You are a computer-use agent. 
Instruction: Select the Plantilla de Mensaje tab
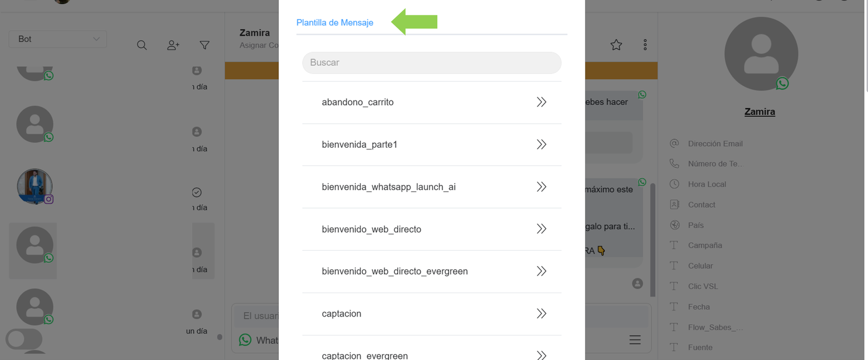pyautogui.click(x=335, y=23)
